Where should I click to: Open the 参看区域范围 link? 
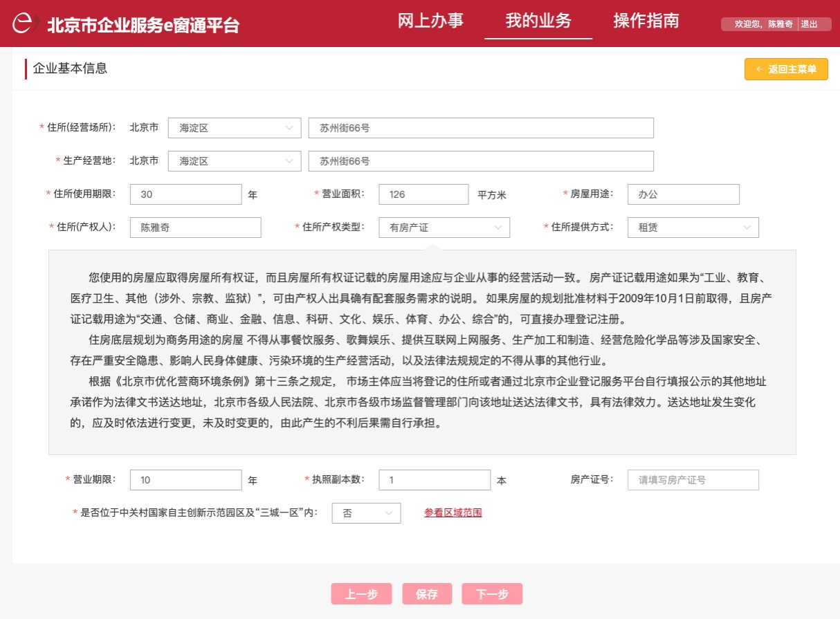tap(453, 513)
